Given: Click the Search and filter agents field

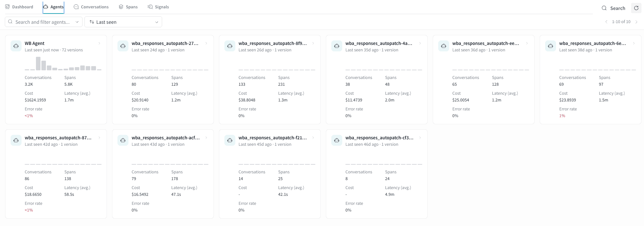Looking at the screenshot, I should tap(44, 22).
